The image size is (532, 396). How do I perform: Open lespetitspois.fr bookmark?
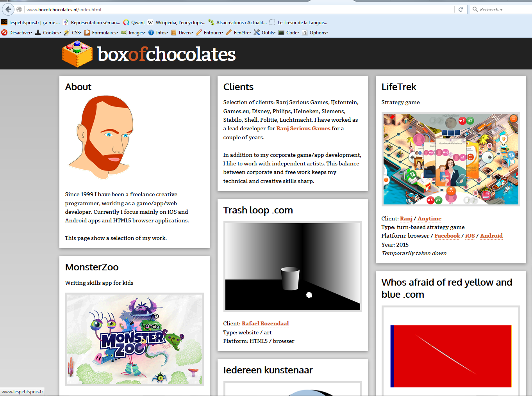(x=30, y=23)
